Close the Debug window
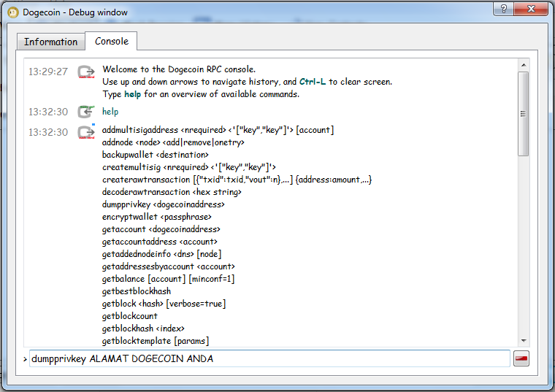Image resolution: width=555 pixels, height=392 pixels. 531,9
